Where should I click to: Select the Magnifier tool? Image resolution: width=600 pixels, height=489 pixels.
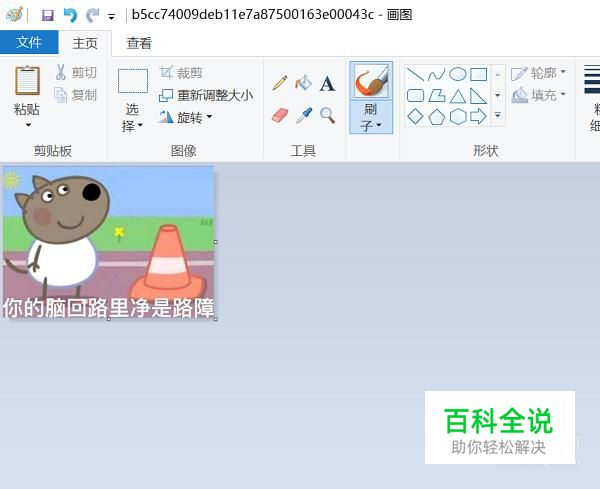(x=328, y=115)
